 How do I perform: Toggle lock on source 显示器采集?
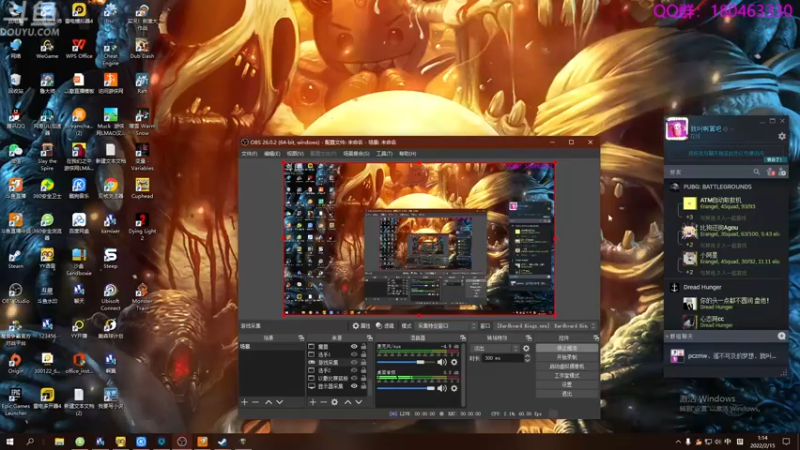click(x=363, y=386)
